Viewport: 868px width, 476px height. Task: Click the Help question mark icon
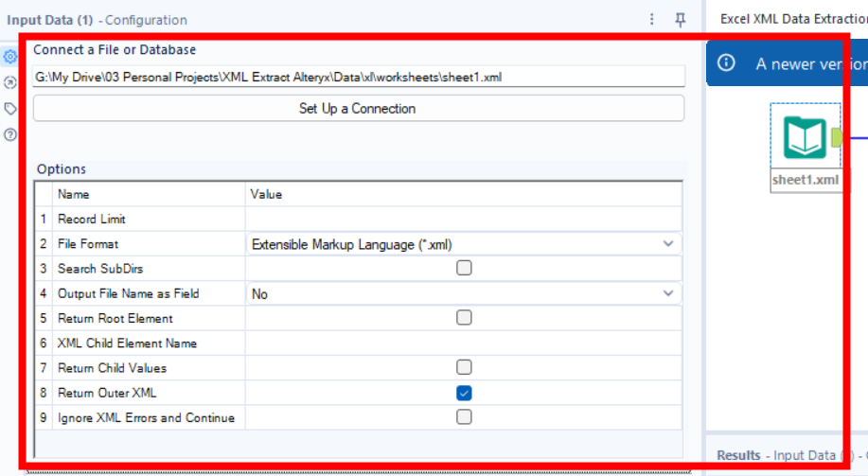click(10, 134)
